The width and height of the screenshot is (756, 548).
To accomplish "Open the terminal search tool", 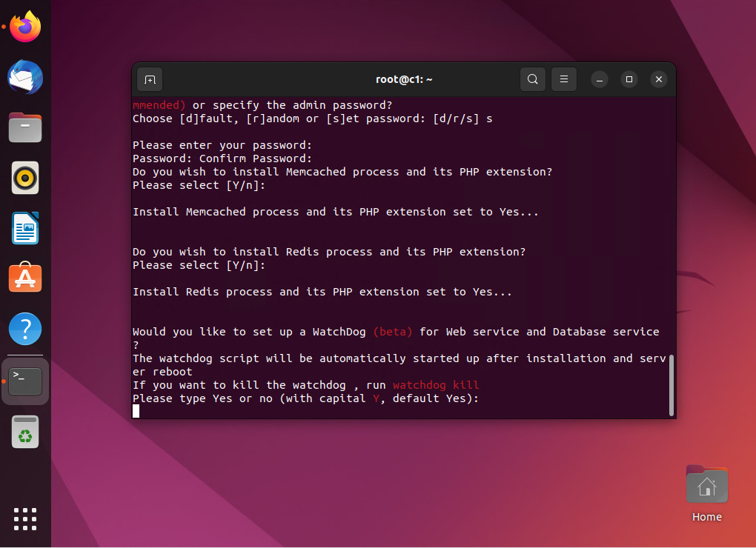I will pos(532,79).
